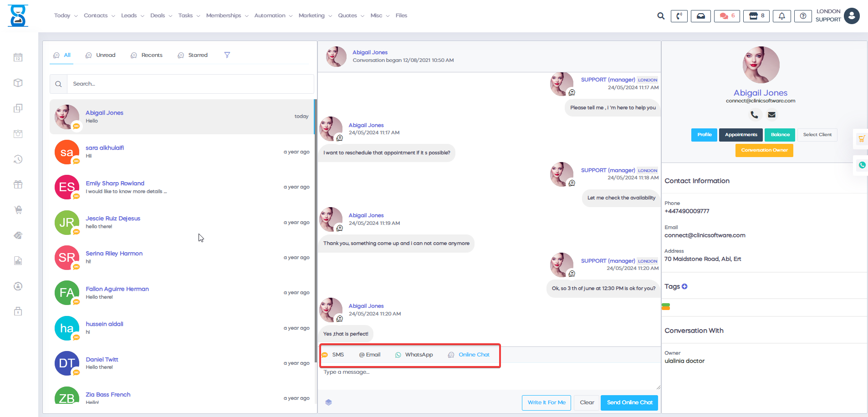Expand the Marketing dropdown menu
Screen dimensions: 868x417
click(315, 15)
